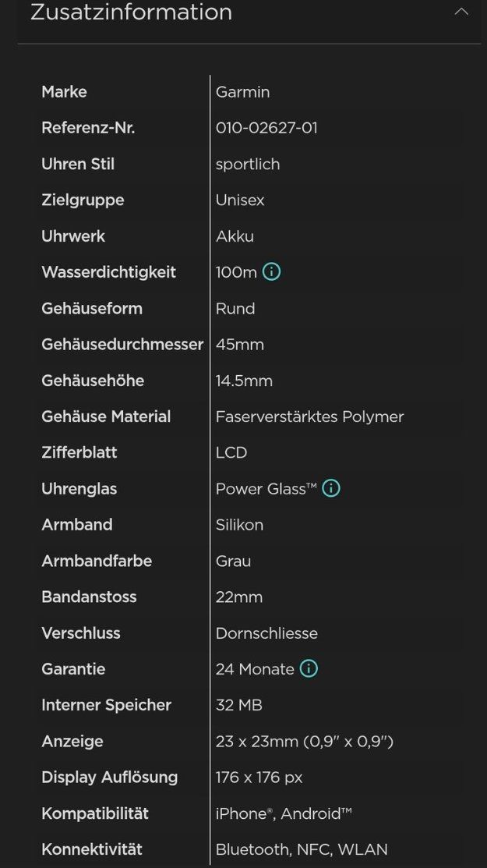This screenshot has width=487, height=868.
Task: Click the Wasserdichtigkeit label
Action: [109, 272]
